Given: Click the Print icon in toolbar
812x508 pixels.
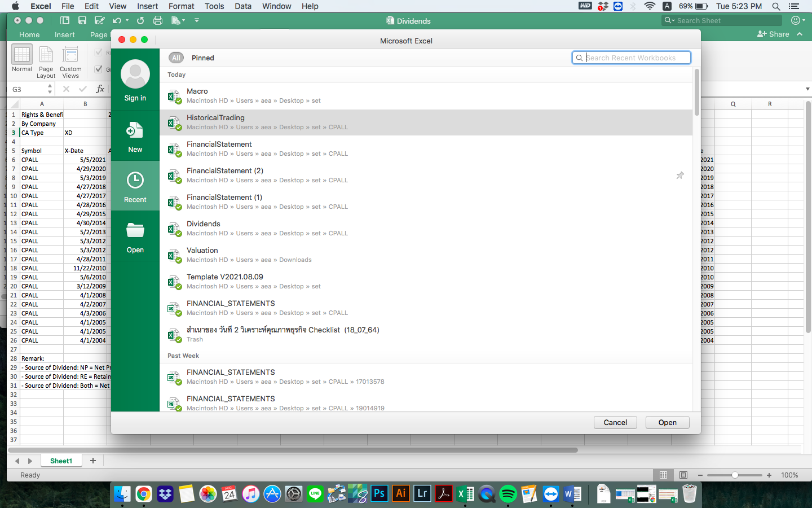Looking at the screenshot, I should tap(158, 20).
